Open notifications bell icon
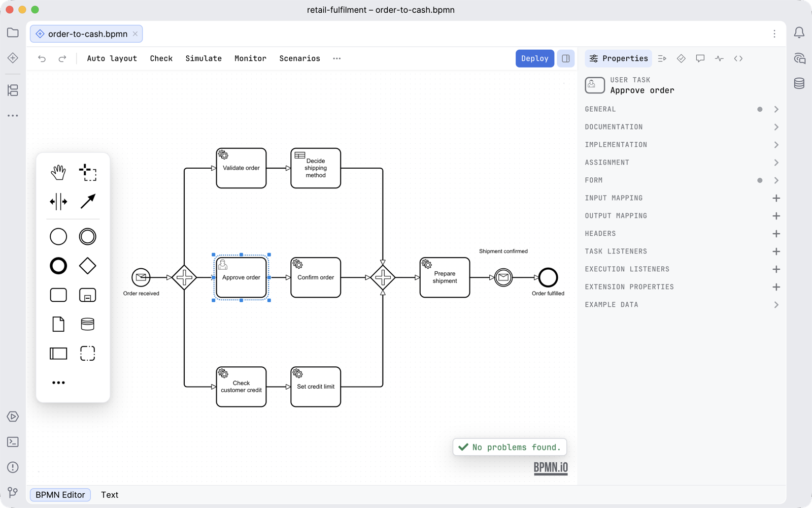Screen dimensions: 812x508 click(x=799, y=33)
